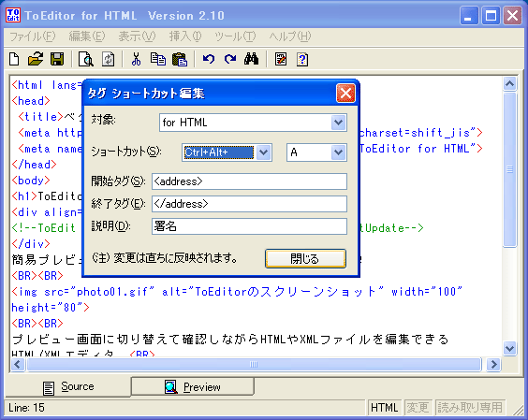The image size is (528, 420).
Task: Click the <img src="photo01.gif" text
Action: [82, 292]
